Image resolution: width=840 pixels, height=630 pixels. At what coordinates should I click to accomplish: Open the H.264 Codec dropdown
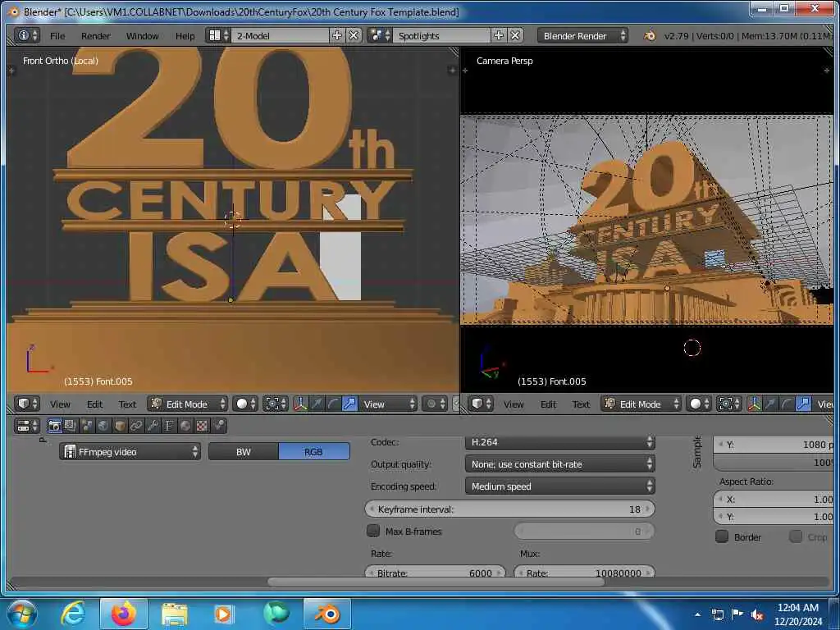[x=559, y=442]
